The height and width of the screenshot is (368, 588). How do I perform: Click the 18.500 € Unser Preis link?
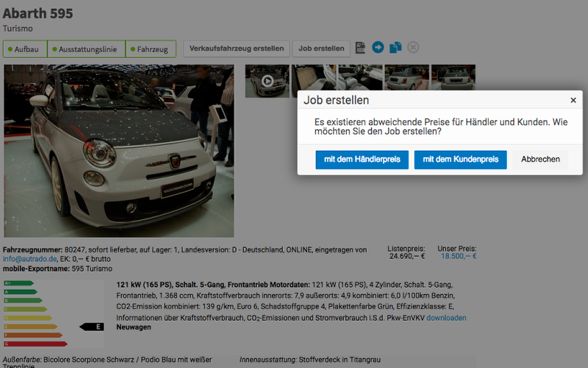(x=458, y=256)
